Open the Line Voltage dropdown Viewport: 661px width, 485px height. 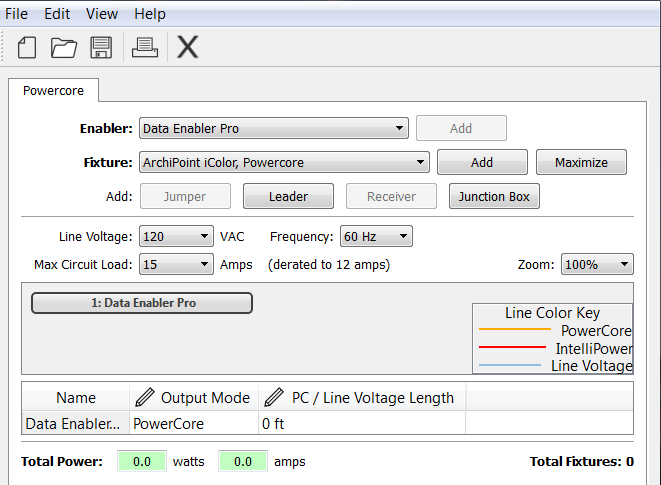pyautogui.click(x=176, y=237)
